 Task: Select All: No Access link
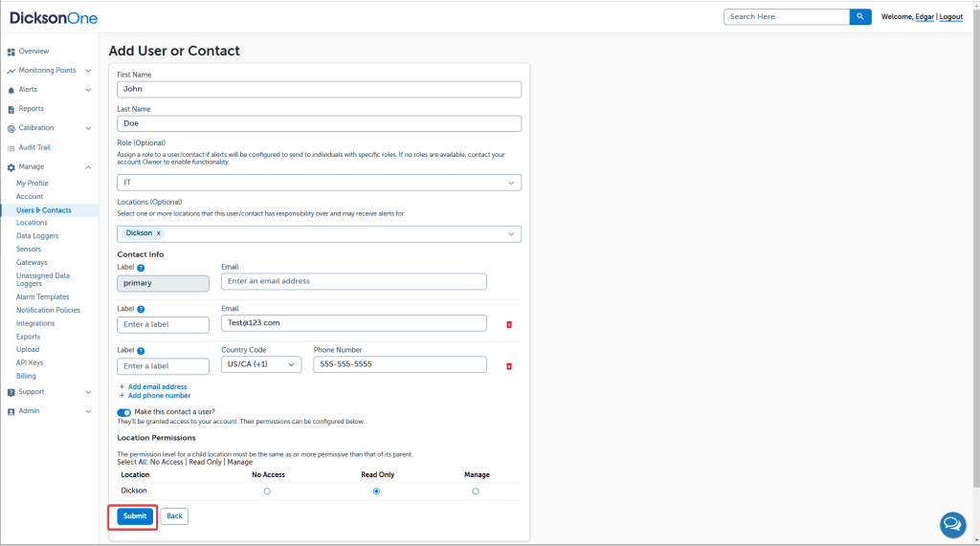167,462
